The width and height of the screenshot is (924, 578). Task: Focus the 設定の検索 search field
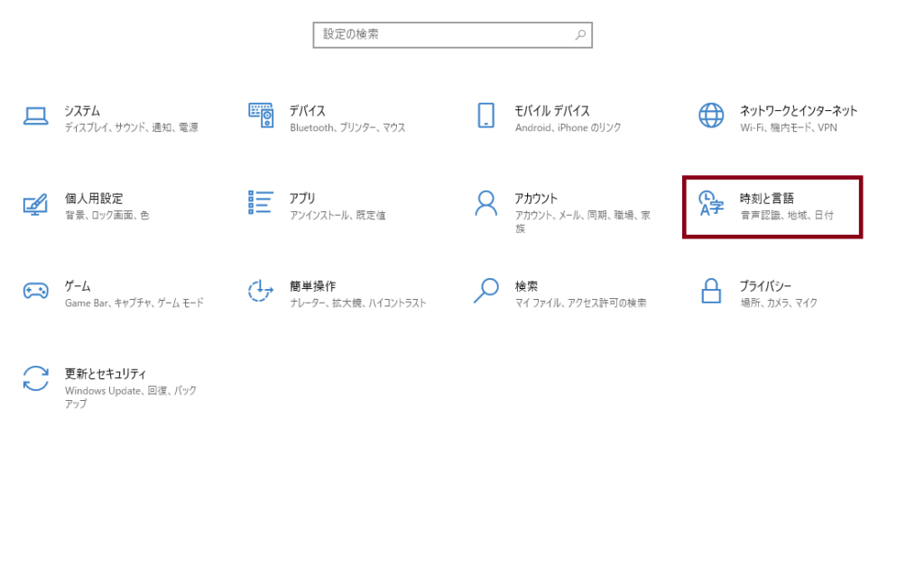pyautogui.click(x=442, y=35)
